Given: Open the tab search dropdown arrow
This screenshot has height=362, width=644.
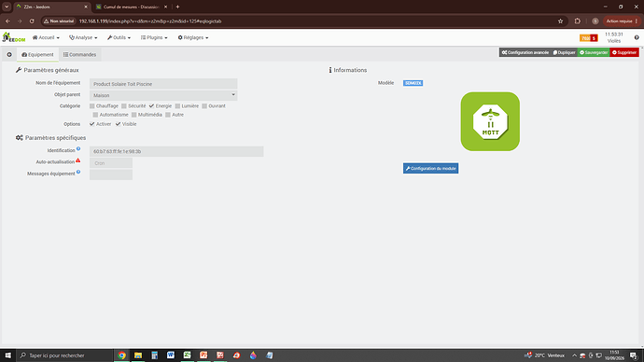Looking at the screenshot, I should (7, 7).
